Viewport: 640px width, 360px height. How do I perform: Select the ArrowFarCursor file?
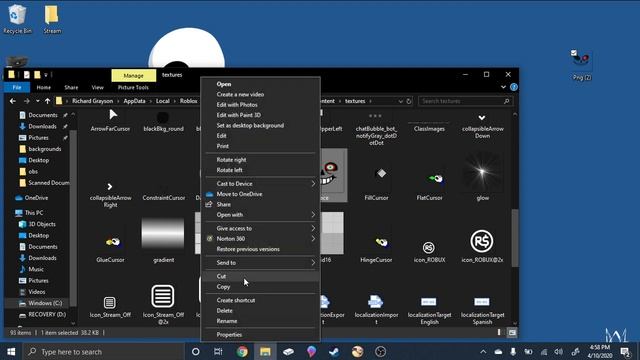[110, 121]
